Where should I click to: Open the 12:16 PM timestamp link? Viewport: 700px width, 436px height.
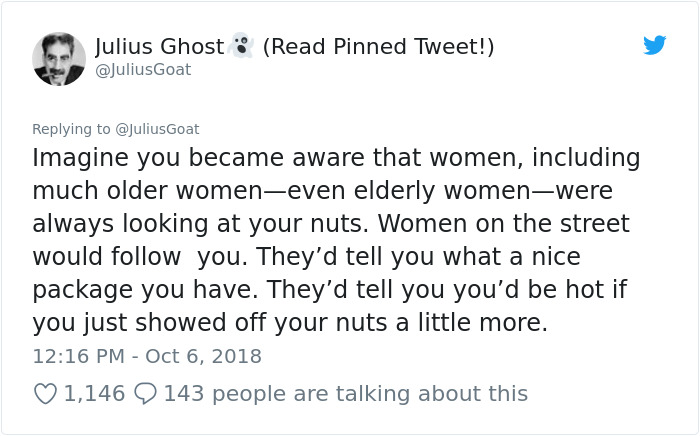[76, 356]
